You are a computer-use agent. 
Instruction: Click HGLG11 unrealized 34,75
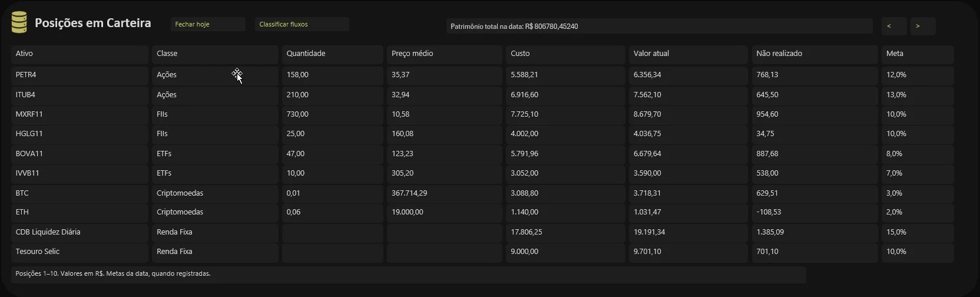pyautogui.click(x=815, y=134)
